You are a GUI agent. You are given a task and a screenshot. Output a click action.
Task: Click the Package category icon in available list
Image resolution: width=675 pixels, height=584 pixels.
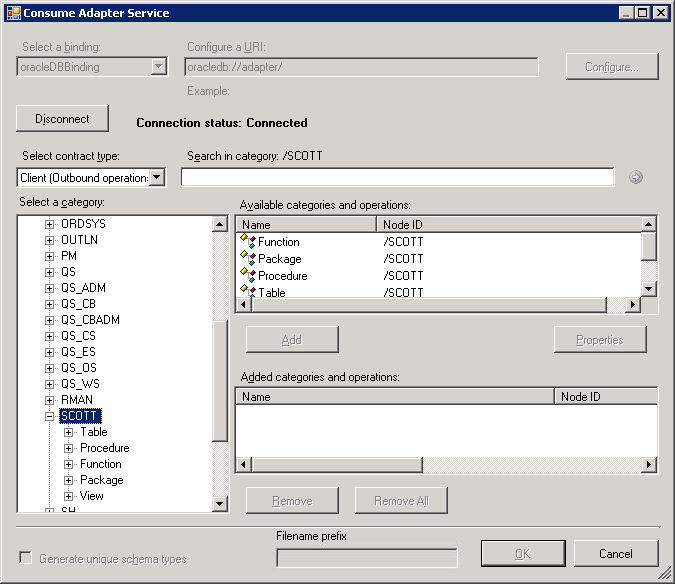pyautogui.click(x=248, y=258)
